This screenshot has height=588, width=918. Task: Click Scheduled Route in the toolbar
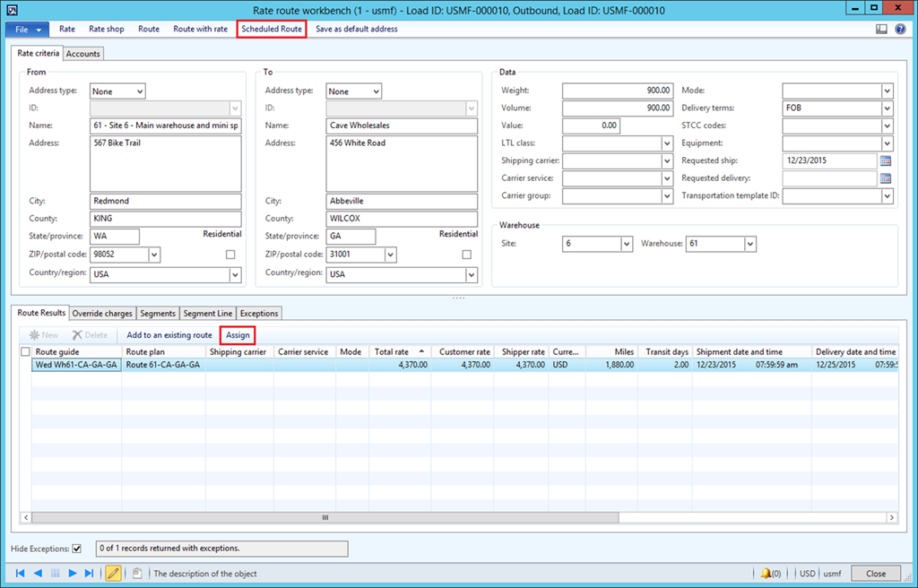[272, 29]
